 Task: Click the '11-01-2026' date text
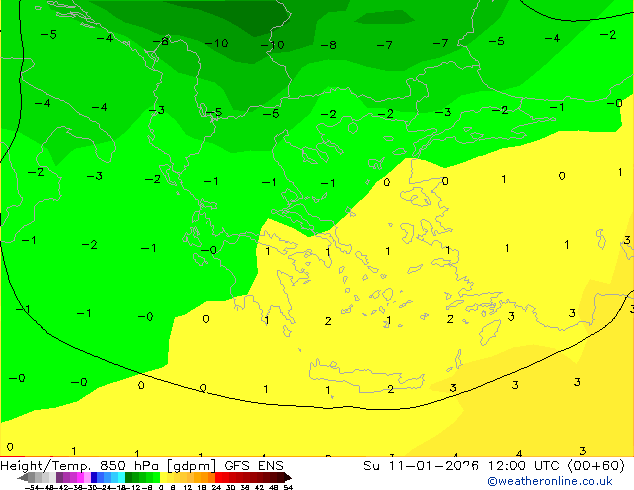434,466
